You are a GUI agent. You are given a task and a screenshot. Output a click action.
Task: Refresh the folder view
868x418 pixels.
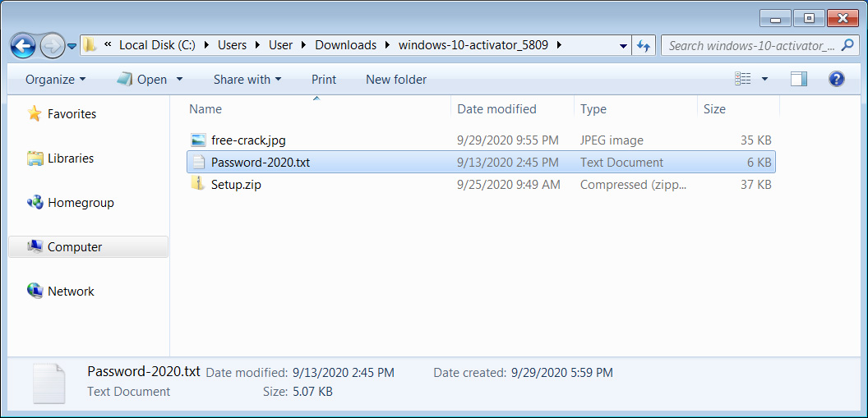tap(644, 46)
